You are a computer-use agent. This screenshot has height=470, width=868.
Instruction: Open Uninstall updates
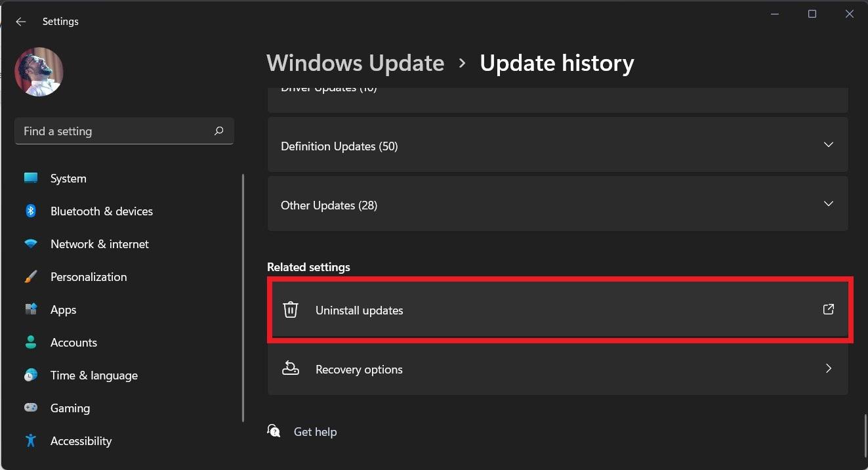[360, 310]
